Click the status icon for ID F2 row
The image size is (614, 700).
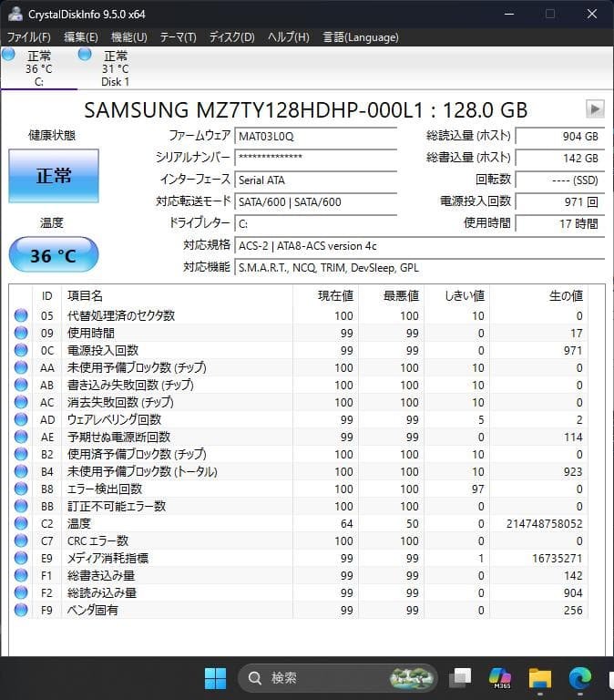point(21,592)
